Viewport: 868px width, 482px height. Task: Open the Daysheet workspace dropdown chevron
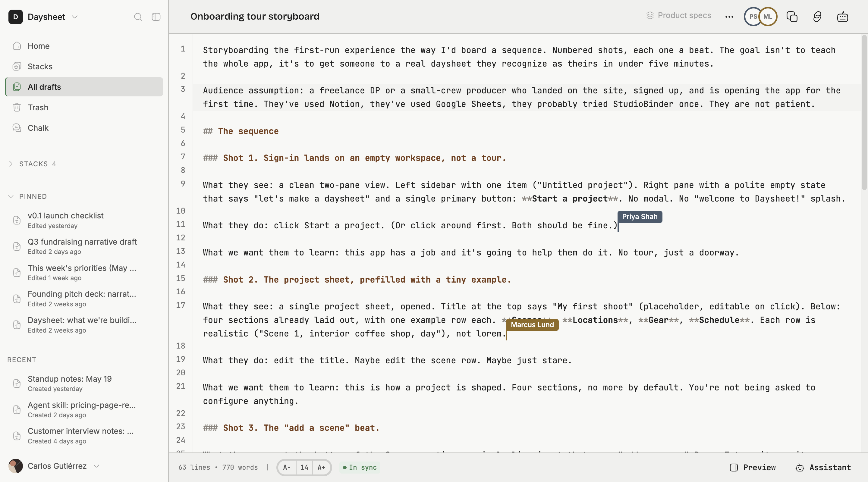pyautogui.click(x=75, y=17)
